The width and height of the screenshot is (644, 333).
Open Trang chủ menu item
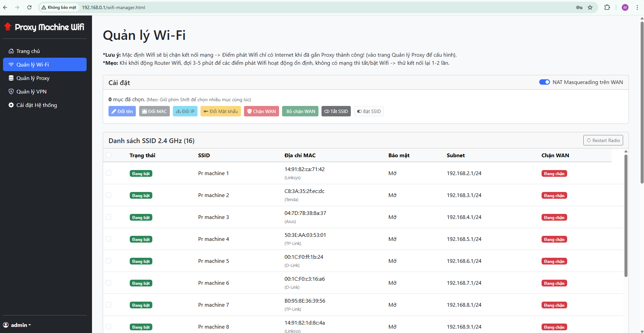click(x=45, y=51)
